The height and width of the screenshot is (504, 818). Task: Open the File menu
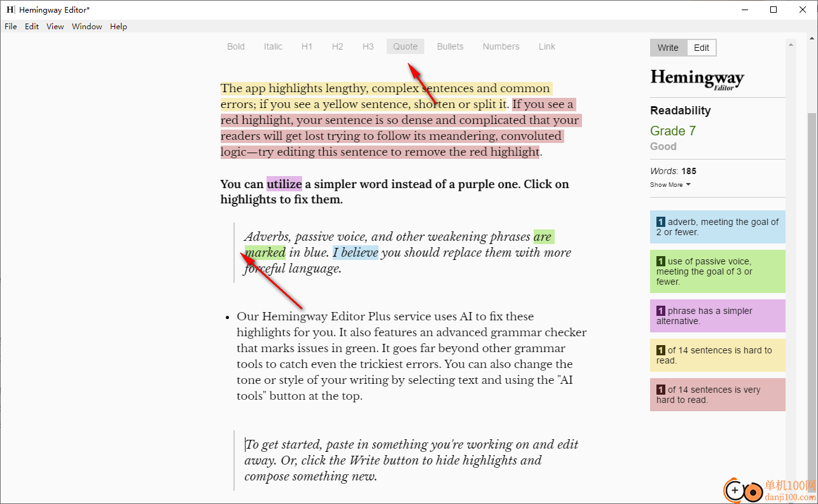10,27
